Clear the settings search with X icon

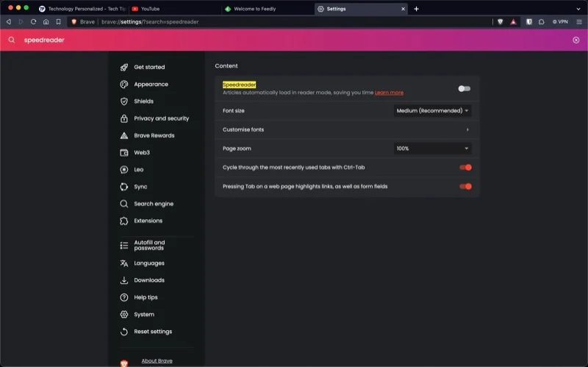576,40
